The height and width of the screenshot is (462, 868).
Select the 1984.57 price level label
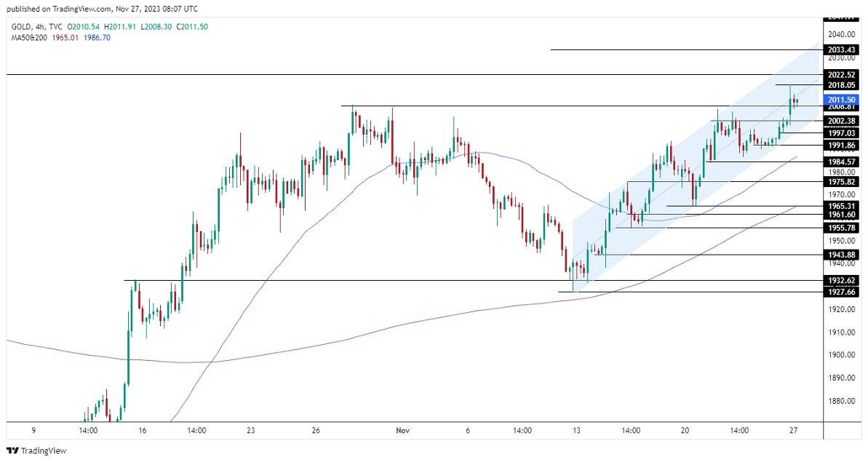(x=841, y=162)
